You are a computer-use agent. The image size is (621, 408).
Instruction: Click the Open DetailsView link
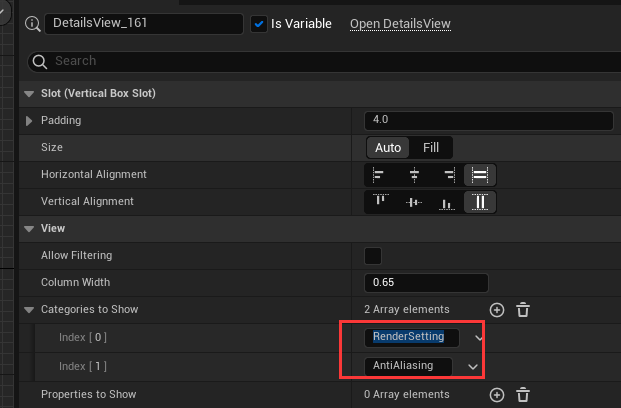(400, 24)
